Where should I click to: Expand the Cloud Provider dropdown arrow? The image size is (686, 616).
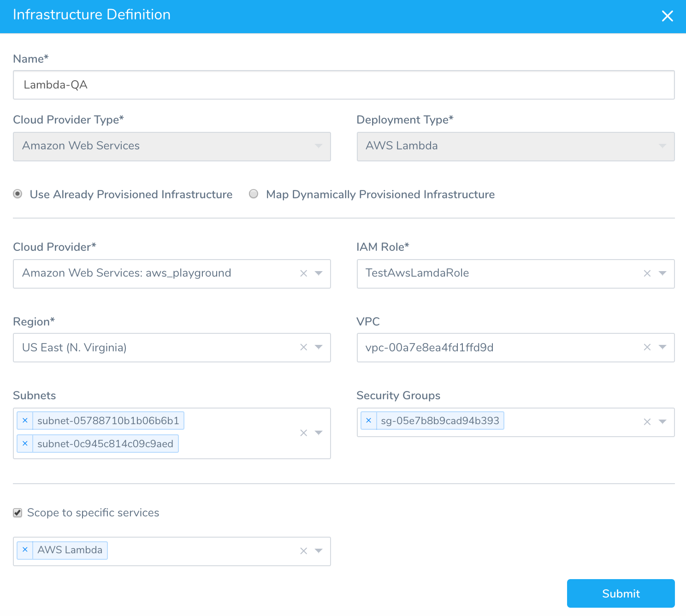pos(319,273)
